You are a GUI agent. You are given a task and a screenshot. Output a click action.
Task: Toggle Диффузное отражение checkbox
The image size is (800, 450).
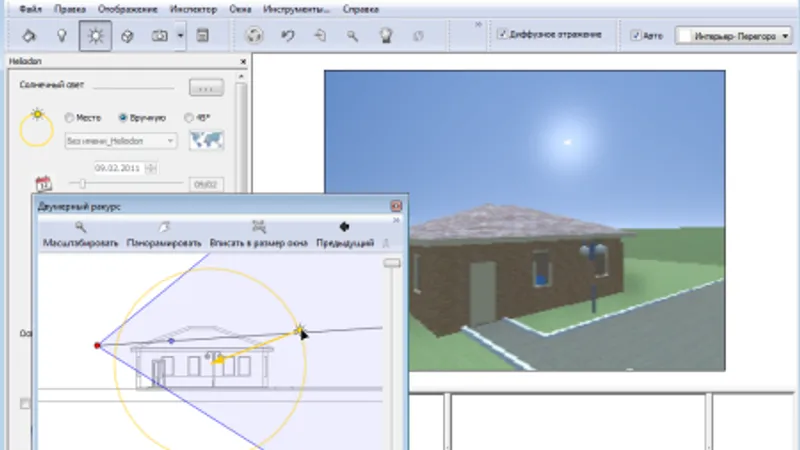[x=503, y=34]
